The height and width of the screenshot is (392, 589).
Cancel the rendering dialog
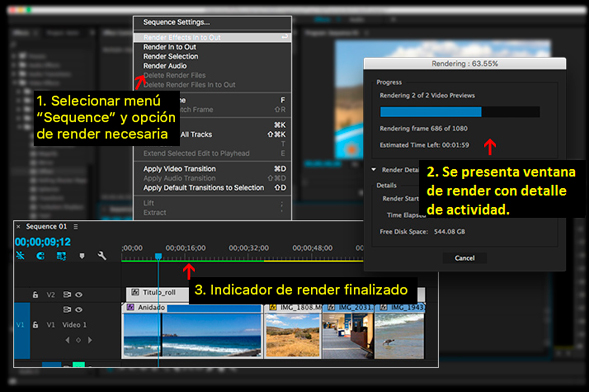465,258
